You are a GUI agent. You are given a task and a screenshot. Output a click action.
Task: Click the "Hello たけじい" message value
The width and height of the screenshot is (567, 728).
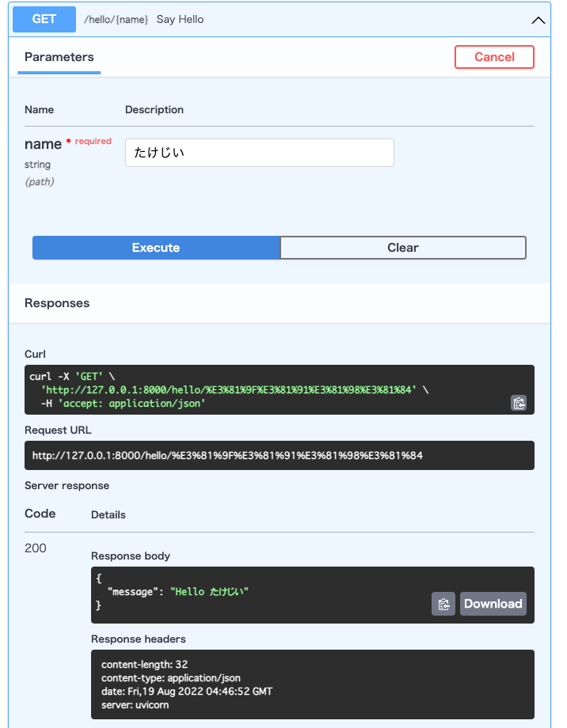coord(209,591)
